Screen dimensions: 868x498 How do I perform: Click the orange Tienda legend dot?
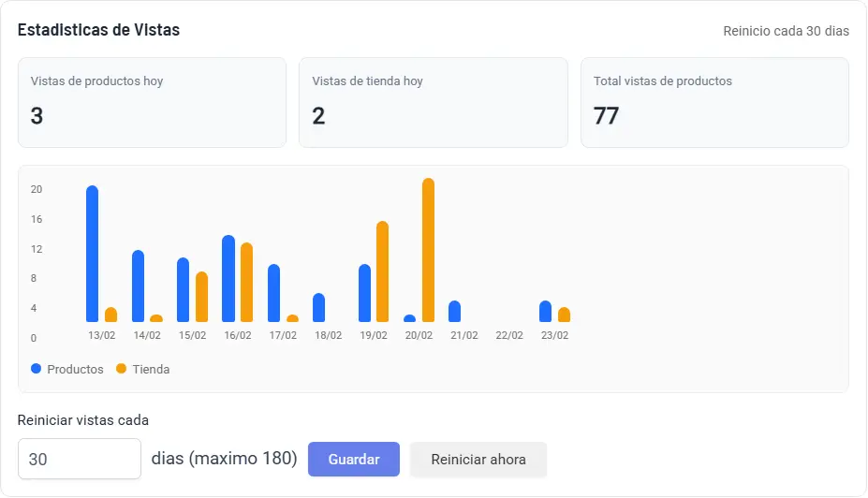(x=121, y=369)
